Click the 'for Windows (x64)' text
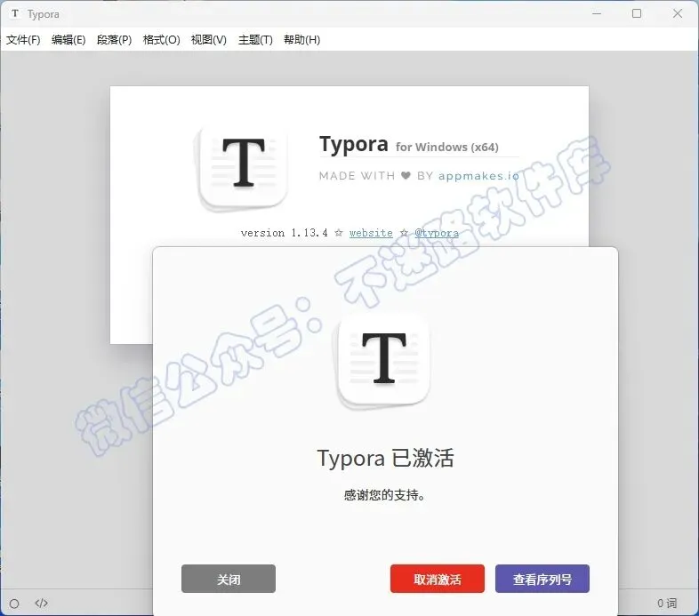The width and height of the screenshot is (699, 616). [447, 147]
